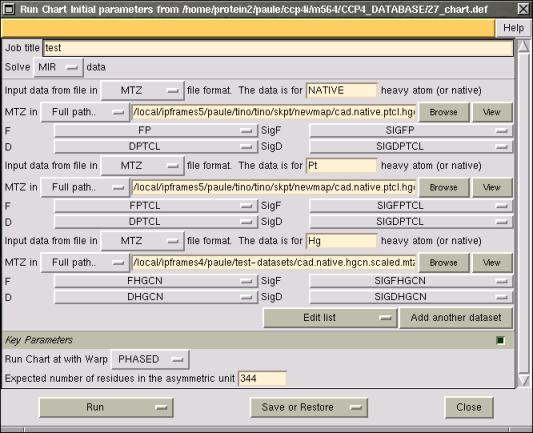Toggle the Key Parameters folder indicator
533x433 pixels.
pyautogui.click(x=500, y=340)
